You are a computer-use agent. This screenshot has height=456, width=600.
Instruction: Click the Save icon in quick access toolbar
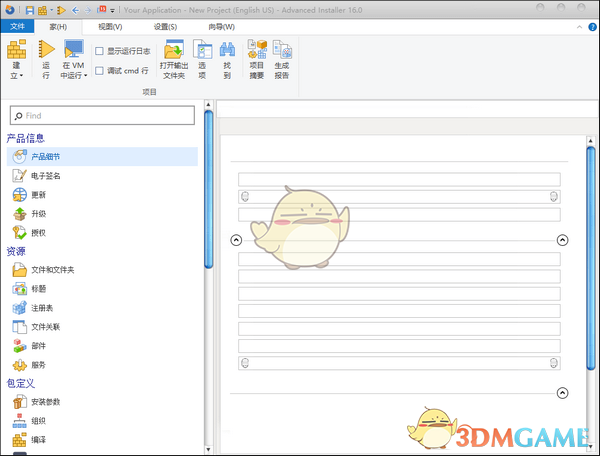pos(29,10)
